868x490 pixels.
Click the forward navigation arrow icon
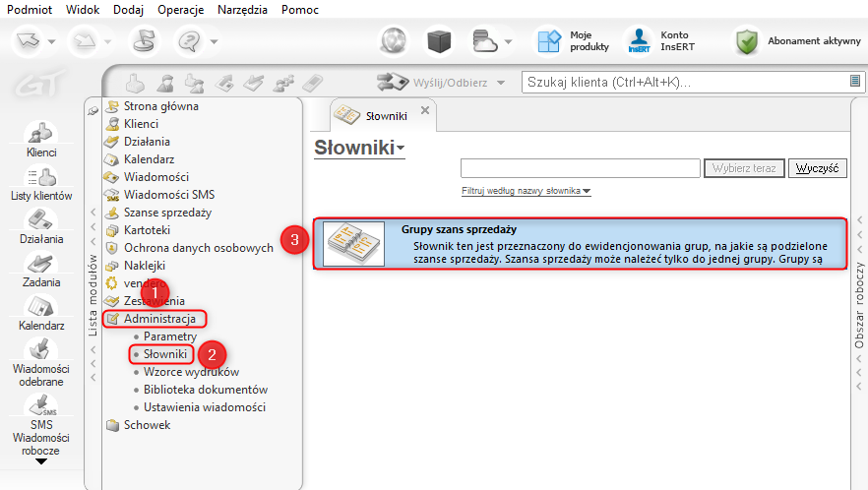tap(85, 41)
